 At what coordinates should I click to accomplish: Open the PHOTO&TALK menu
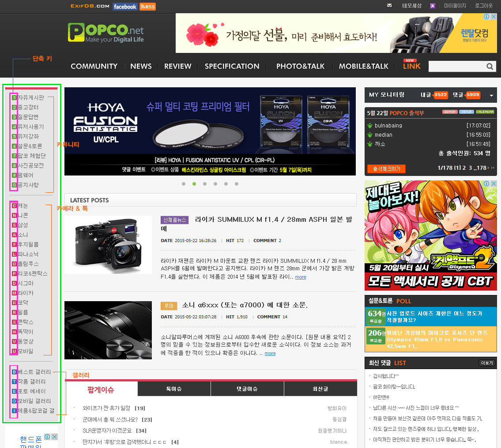coord(300,67)
